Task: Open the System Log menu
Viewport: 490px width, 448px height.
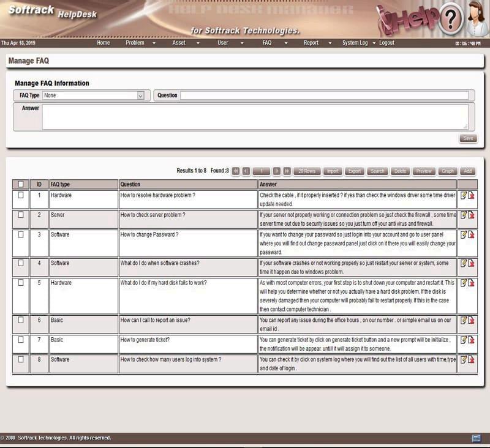Action: [355, 43]
